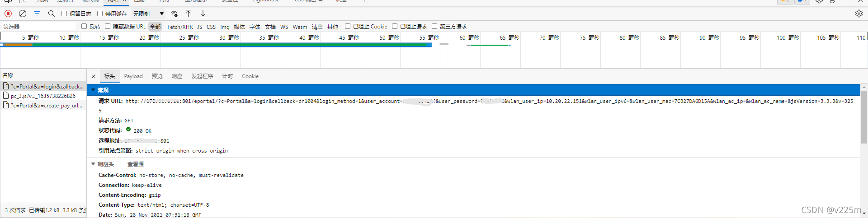Screen dimensions: 868x218
Task: Check 第三方请求 checkbox
Action: (434, 26)
